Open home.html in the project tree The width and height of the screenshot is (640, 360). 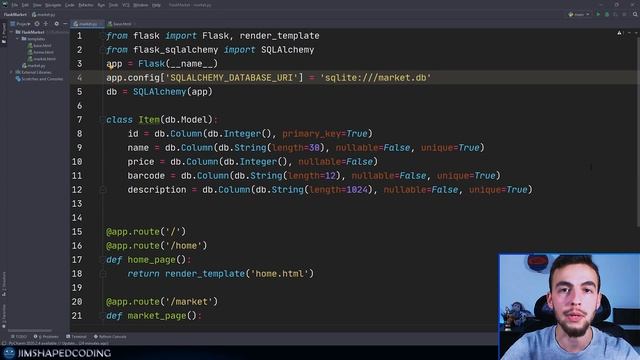(x=40, y=52)
